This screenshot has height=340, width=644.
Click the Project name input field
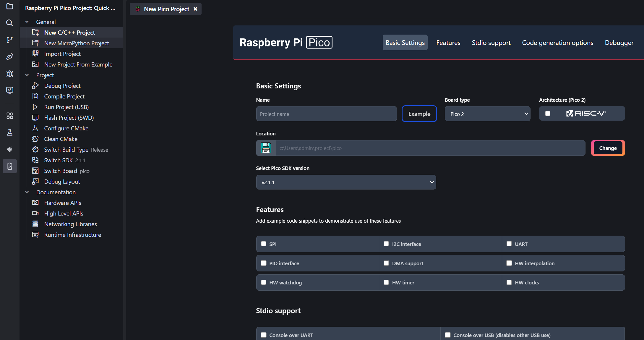tap(326, 114)
